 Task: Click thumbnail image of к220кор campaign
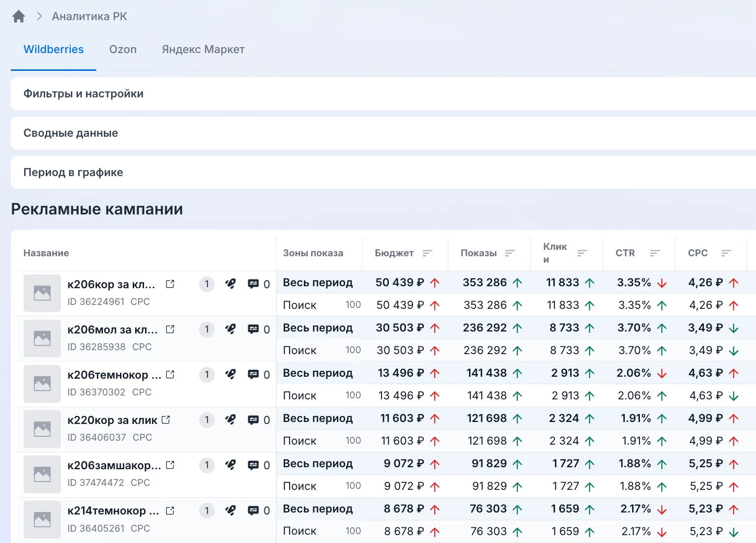(x=42, y=429)
